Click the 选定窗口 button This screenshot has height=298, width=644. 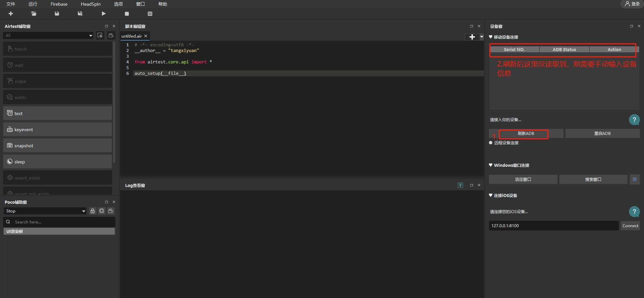click(523, 180)
